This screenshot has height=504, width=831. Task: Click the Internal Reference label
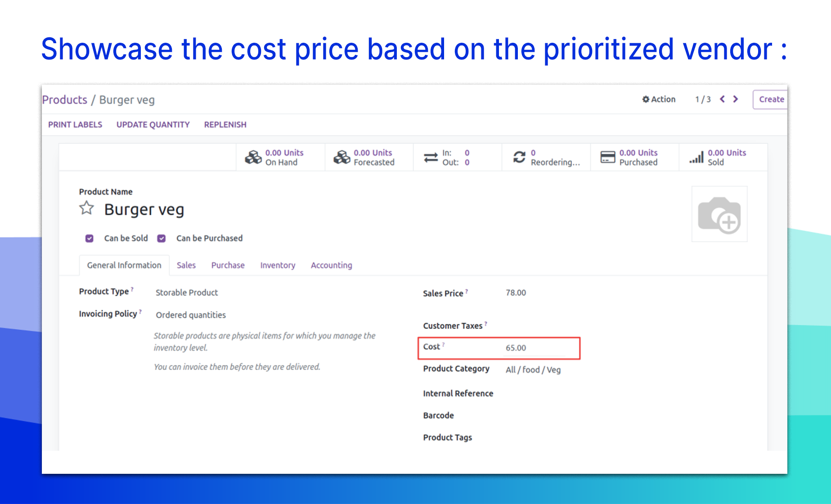[458, 394]
